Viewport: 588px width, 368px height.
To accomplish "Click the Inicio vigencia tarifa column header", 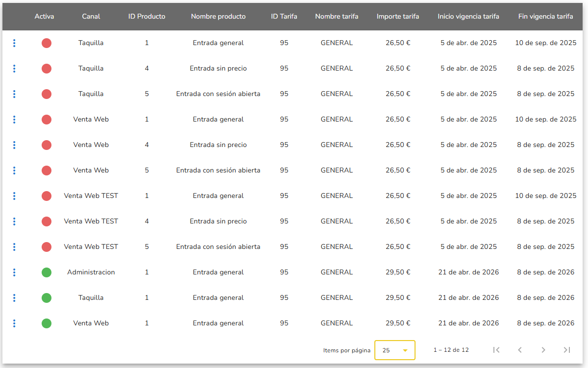I will point(468,17).
